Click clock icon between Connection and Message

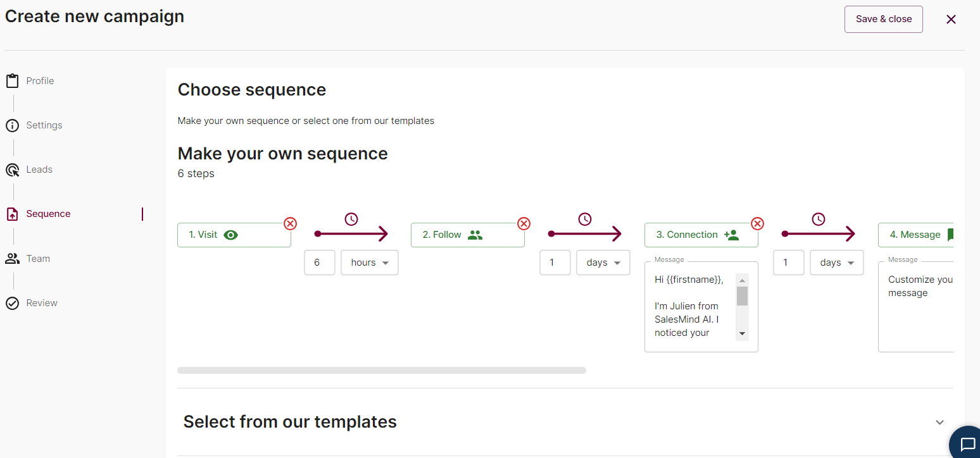coord(819,219)
